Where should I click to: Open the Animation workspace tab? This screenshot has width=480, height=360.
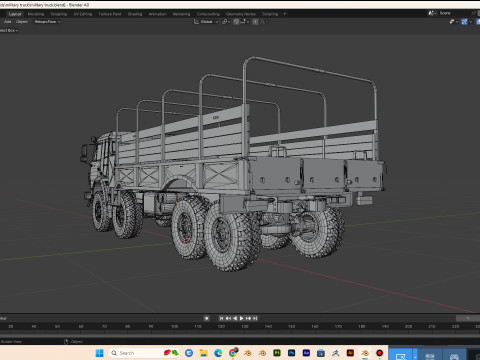[157, 14]
